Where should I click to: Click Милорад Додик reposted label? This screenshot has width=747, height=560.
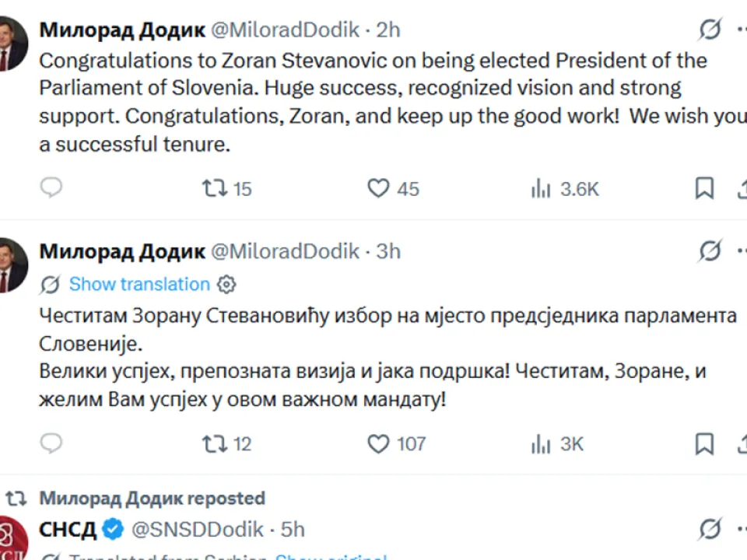tap(152, 498)
